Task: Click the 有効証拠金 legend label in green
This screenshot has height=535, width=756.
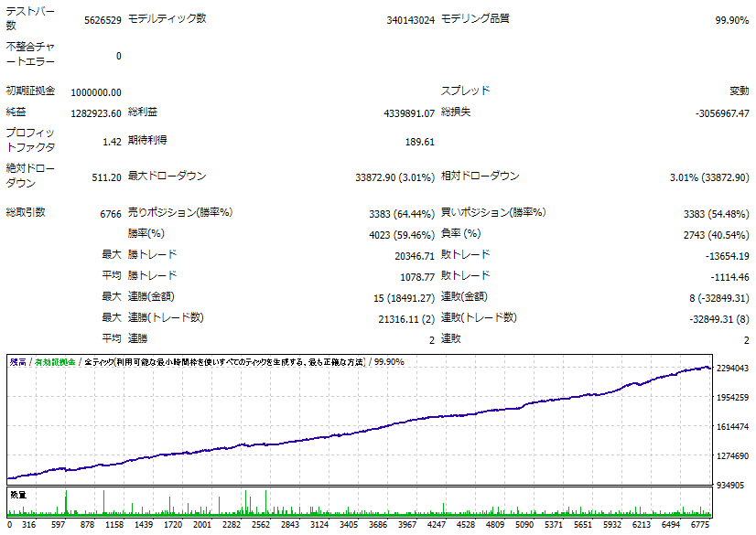Action: pos(56,362)
